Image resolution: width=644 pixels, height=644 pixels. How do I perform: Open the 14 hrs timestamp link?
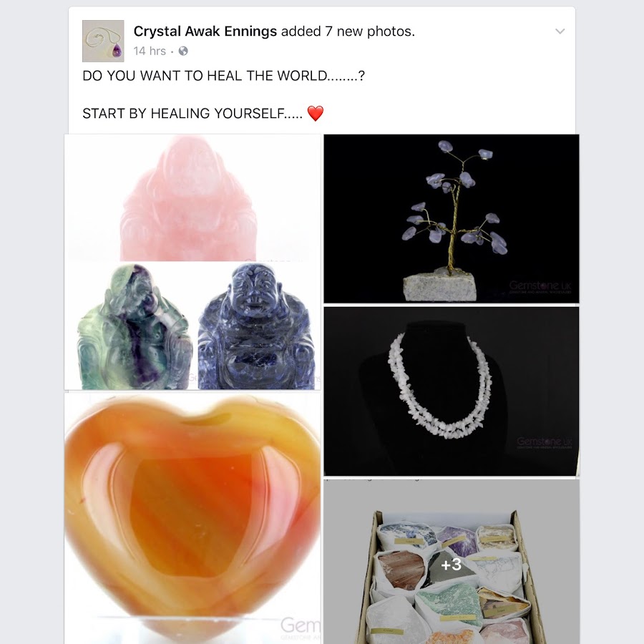pos(150,51)
